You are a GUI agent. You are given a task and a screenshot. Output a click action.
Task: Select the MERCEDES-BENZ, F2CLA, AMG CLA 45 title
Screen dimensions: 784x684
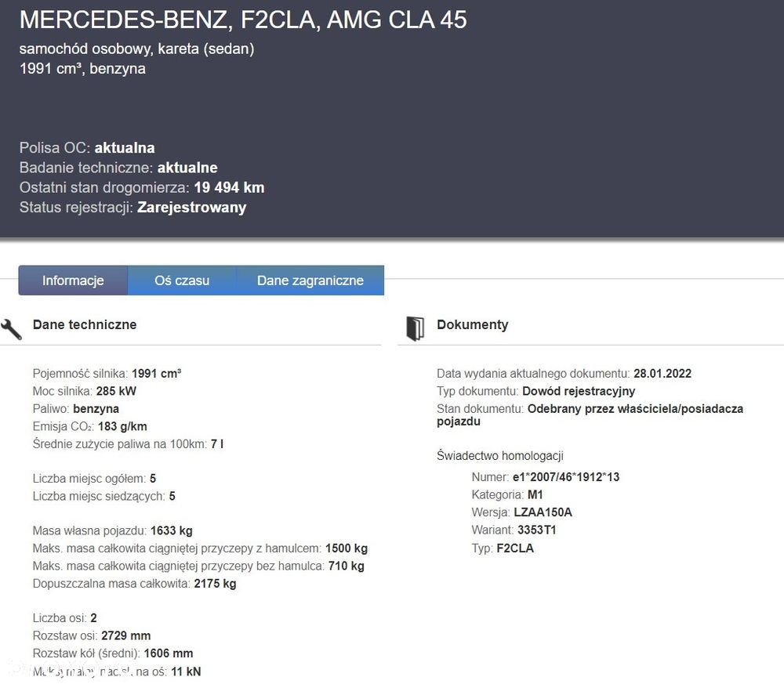click(x=243, y=20)
